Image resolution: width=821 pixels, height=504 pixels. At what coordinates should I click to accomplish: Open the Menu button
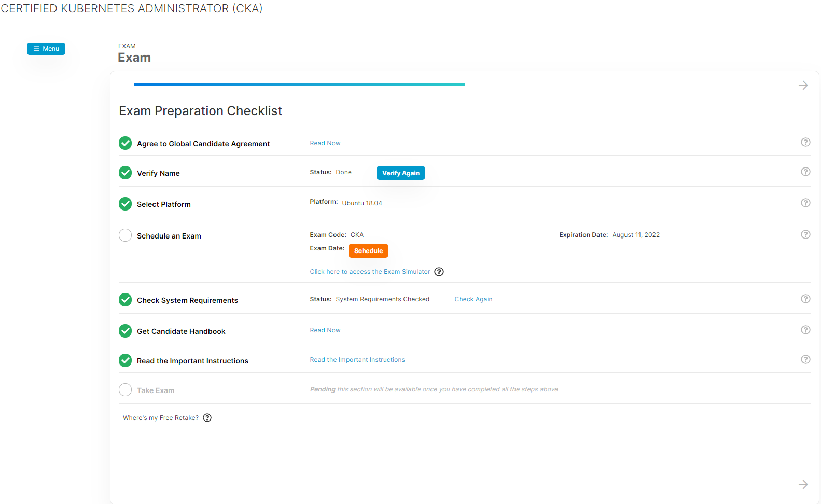pos(46,49)
